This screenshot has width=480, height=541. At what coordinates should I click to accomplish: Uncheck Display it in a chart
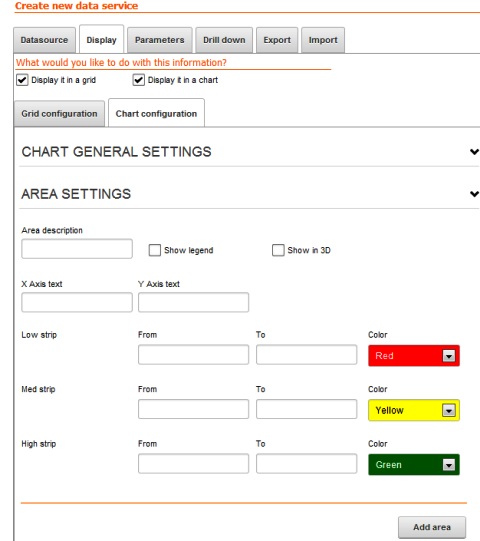pyautogui.click(x=139, y=80)
